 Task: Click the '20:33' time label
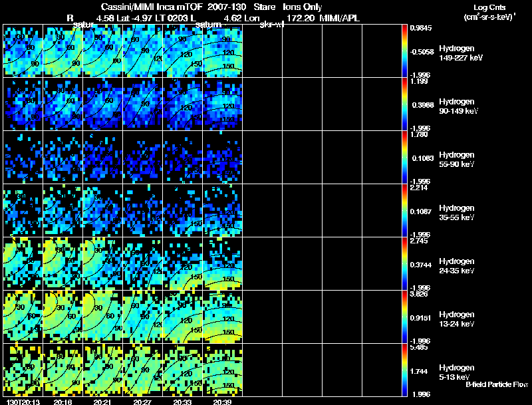[182, 402]
